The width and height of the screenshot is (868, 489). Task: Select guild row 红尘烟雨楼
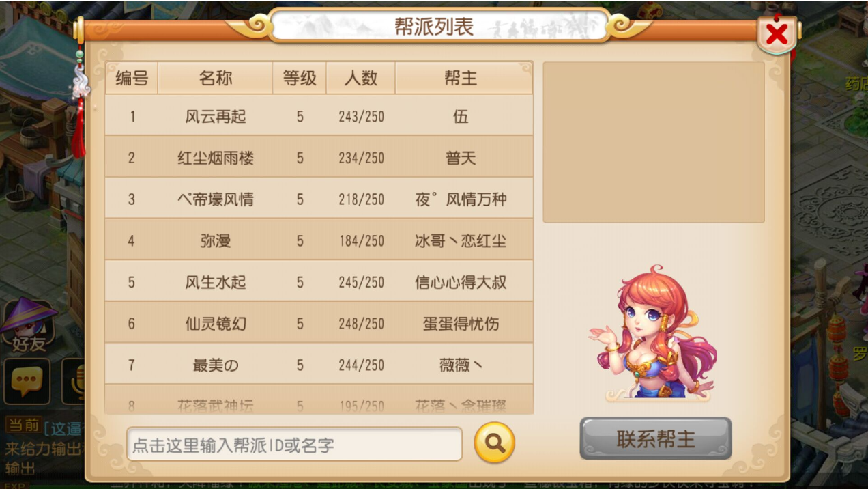coord(319,157)
